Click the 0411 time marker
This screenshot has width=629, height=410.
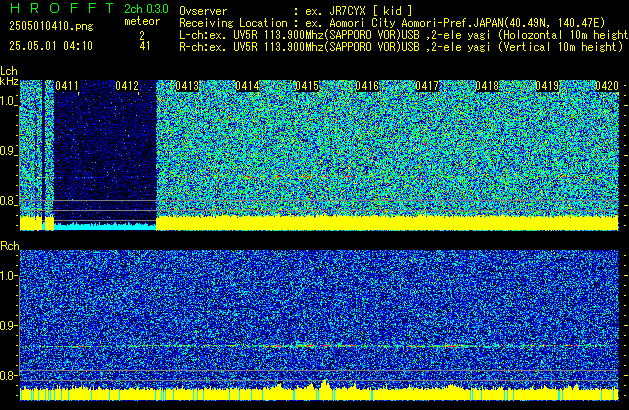point(67,86)
